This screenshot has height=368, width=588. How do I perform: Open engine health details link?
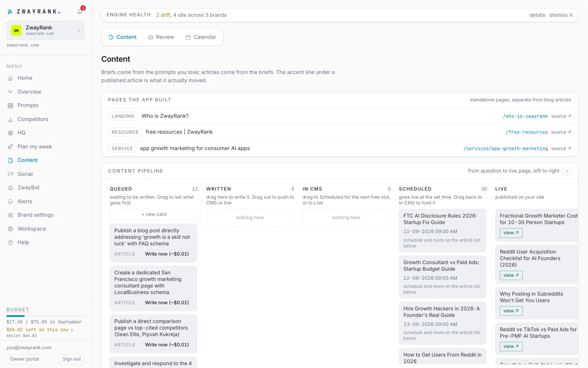(537, 15)
